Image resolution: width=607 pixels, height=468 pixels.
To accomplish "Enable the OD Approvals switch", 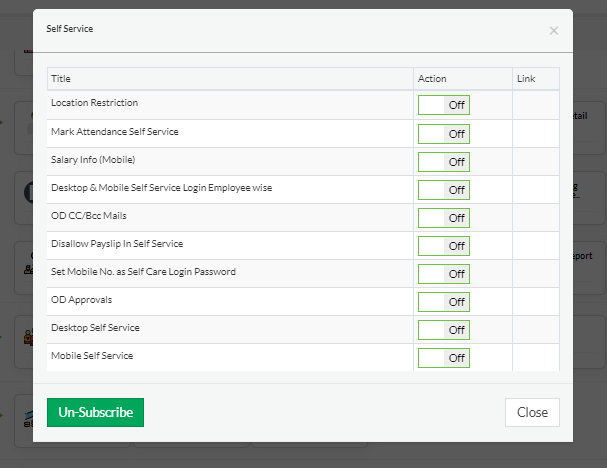I will [444, 302].
